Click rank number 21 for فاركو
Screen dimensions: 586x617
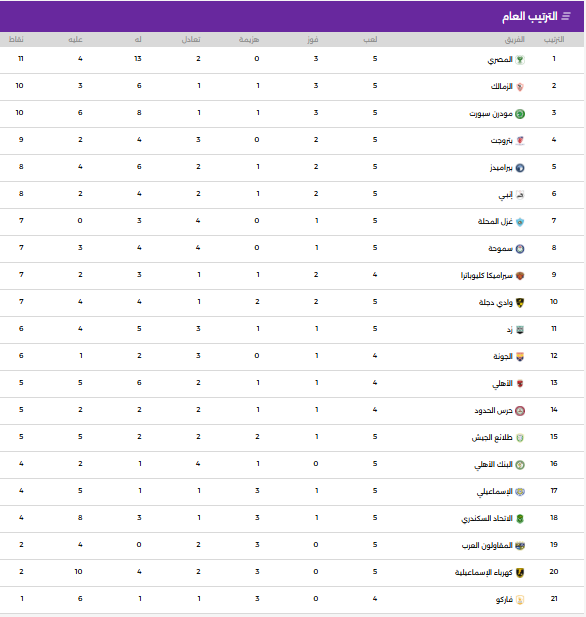(554, 599)
